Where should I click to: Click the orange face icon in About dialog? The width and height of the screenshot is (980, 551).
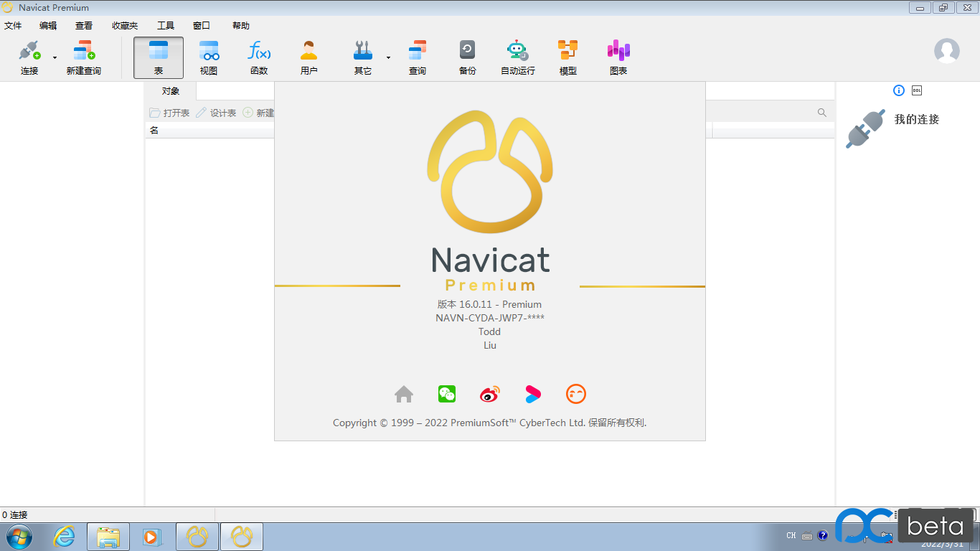click(x=576, y=394)
